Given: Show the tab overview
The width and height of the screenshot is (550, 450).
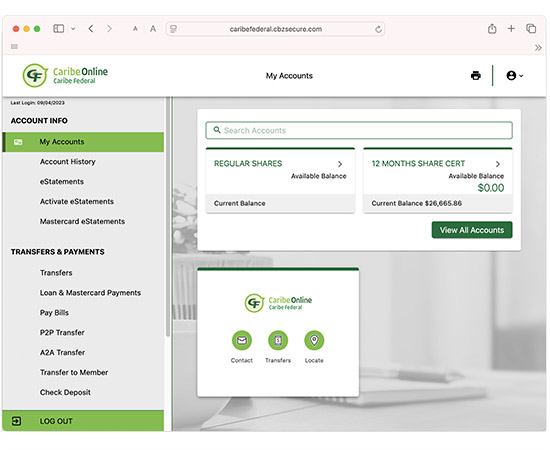Looking at the screenshot, I should [x=531, y=29].
